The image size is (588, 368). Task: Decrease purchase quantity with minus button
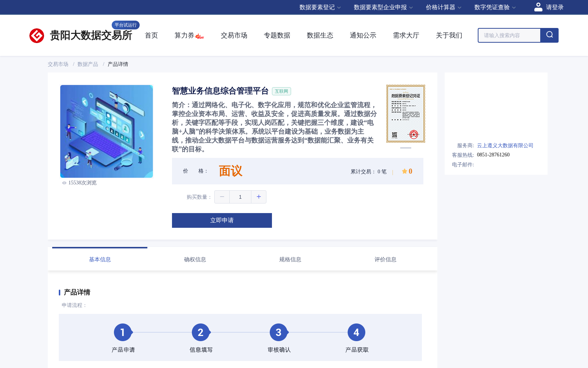pyautogui.click(x=222, y=197)
